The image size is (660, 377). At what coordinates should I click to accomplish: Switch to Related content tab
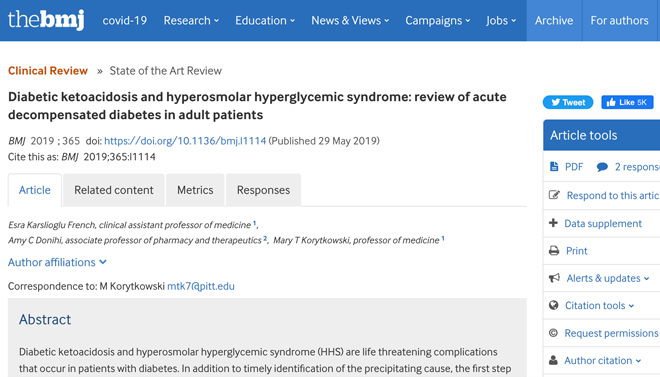pyautogui.click(x=114, y=190)
